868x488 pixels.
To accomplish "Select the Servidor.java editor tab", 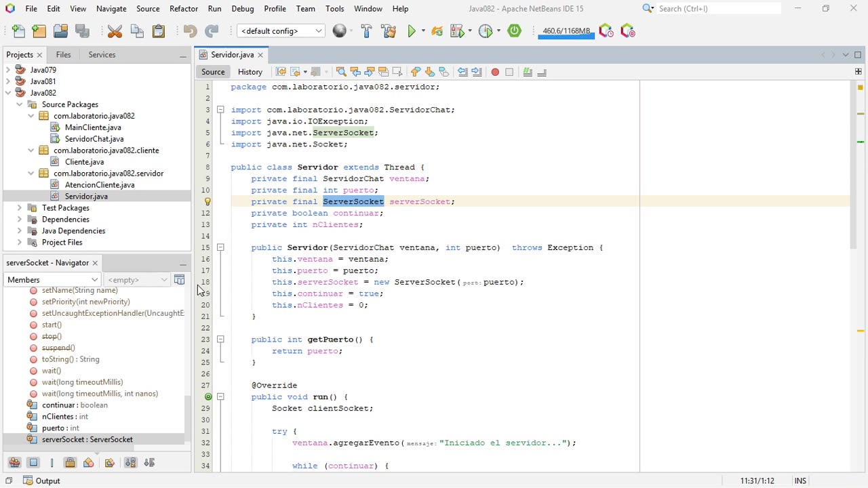I will (232, 55).
